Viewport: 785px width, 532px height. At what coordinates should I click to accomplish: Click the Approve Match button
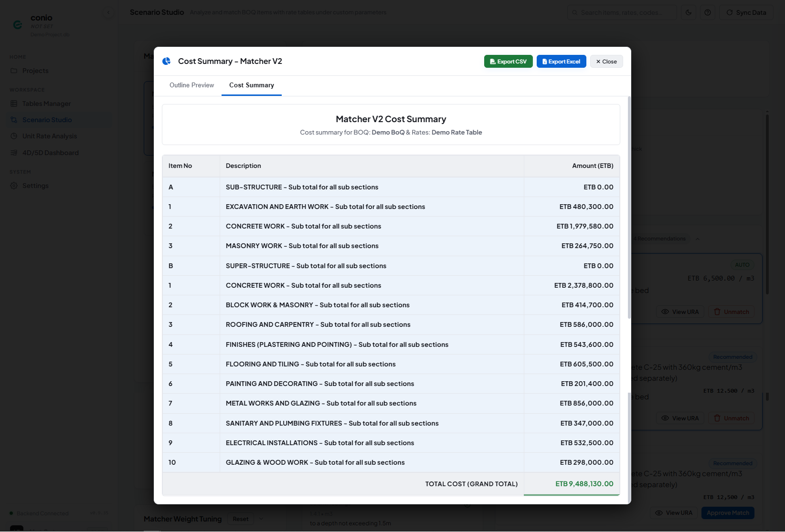tap(728, 513)
